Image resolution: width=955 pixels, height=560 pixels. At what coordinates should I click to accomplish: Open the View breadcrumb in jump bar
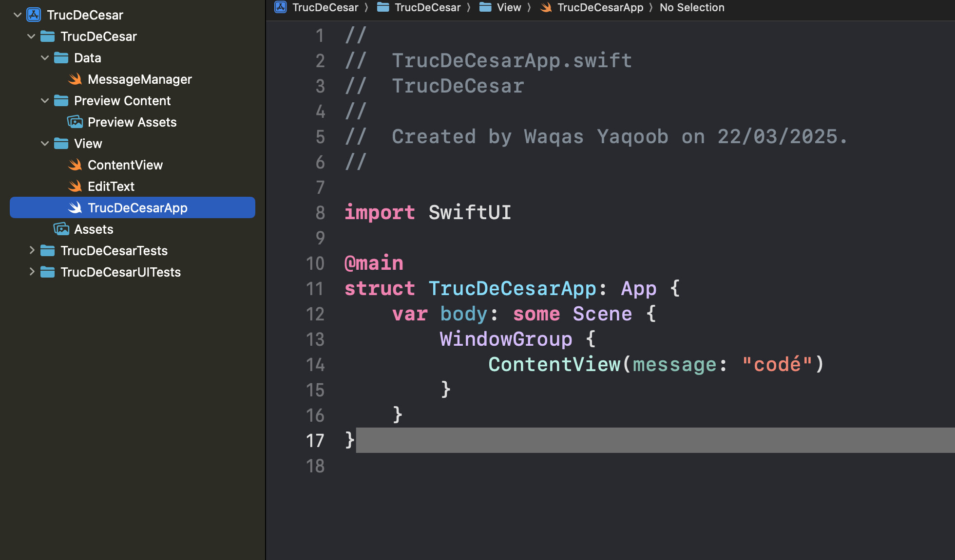[508, 7]
